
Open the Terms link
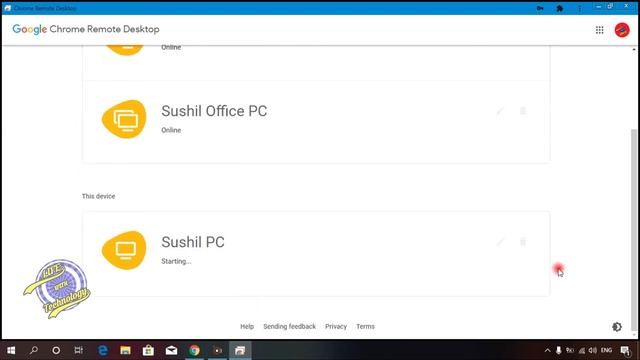tap(365, 327)
